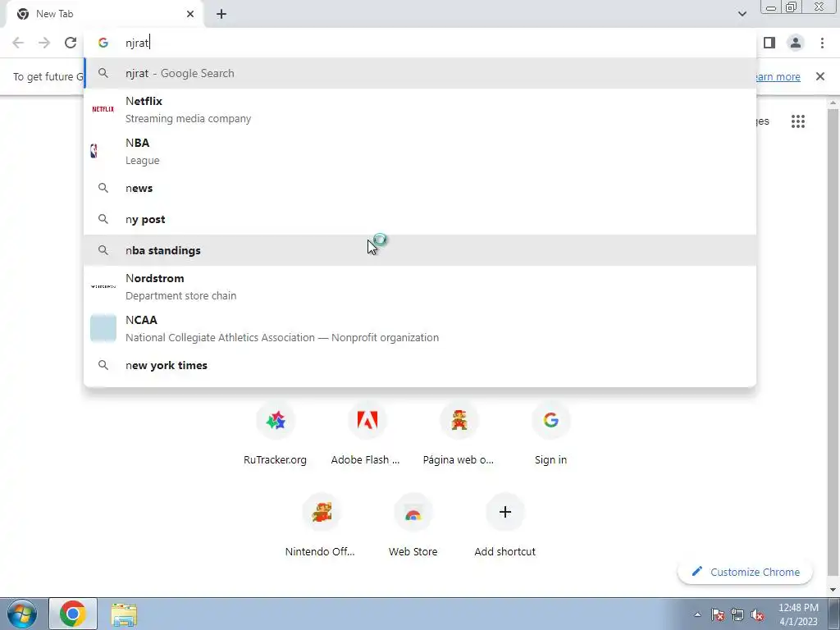
Task: Choose the NBA League suggestion
Action: click(420, 151)
